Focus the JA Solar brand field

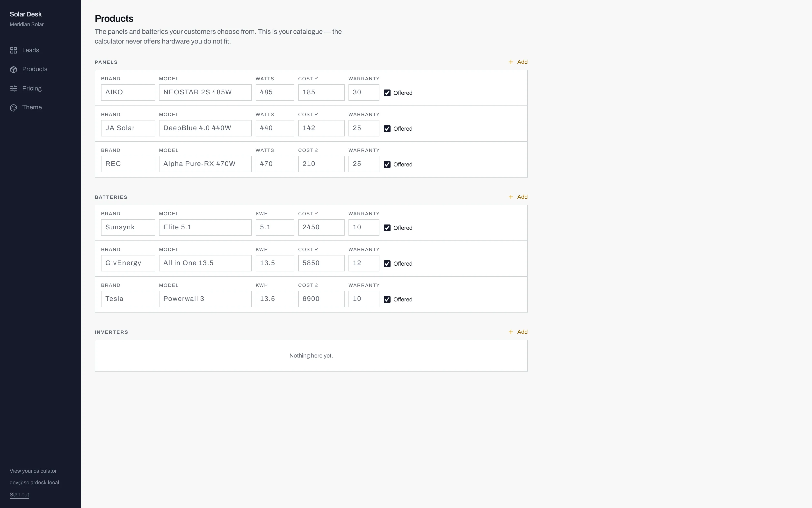128,128
